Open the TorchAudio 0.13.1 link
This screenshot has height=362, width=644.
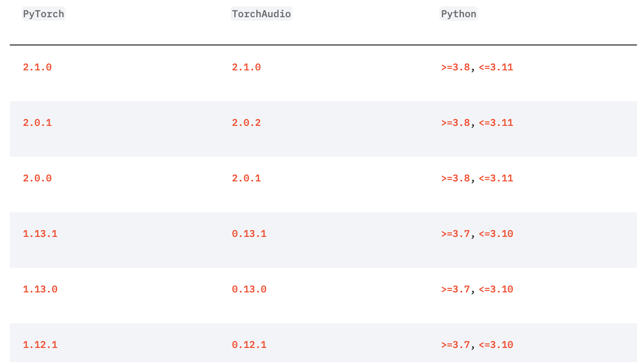249,234
